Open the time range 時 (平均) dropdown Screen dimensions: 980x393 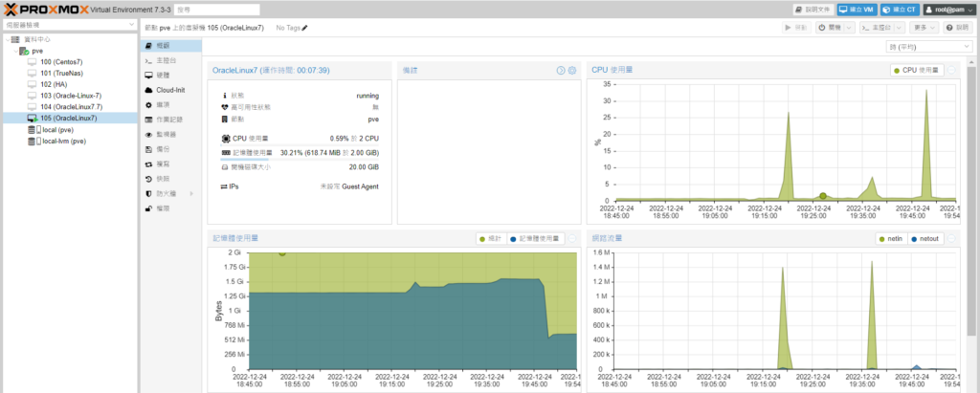click(929, 46)
